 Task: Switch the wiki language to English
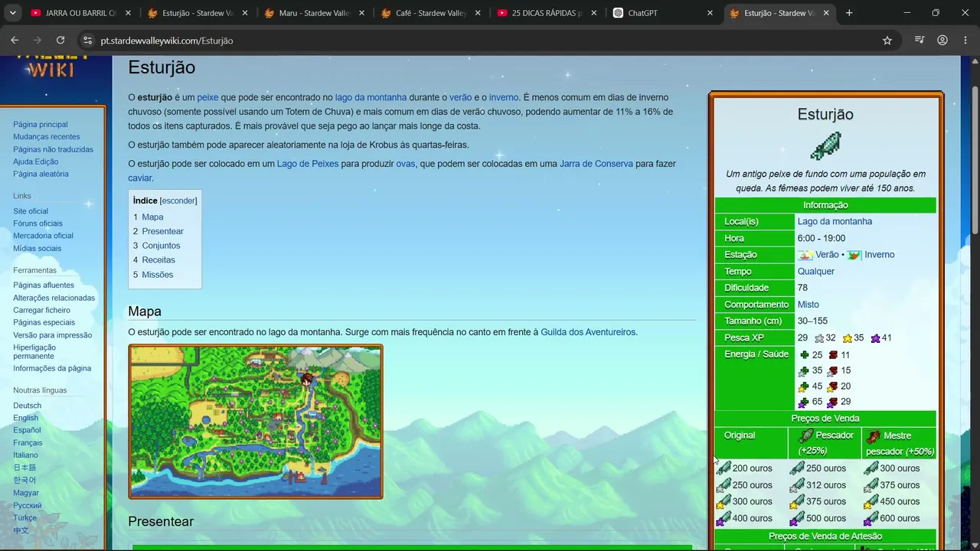pyautogui.click(x=25, y=418)
